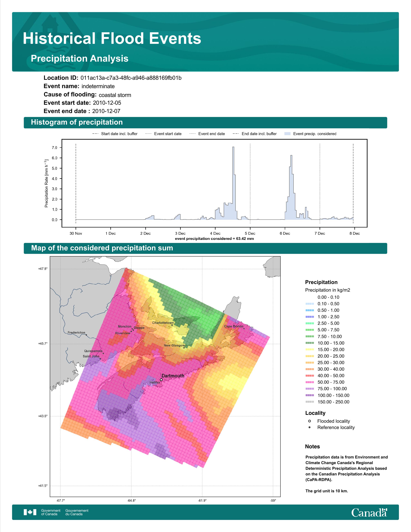Click the 30 Nov x-axis label
The image size is (411, 532).
pos(76,233)
